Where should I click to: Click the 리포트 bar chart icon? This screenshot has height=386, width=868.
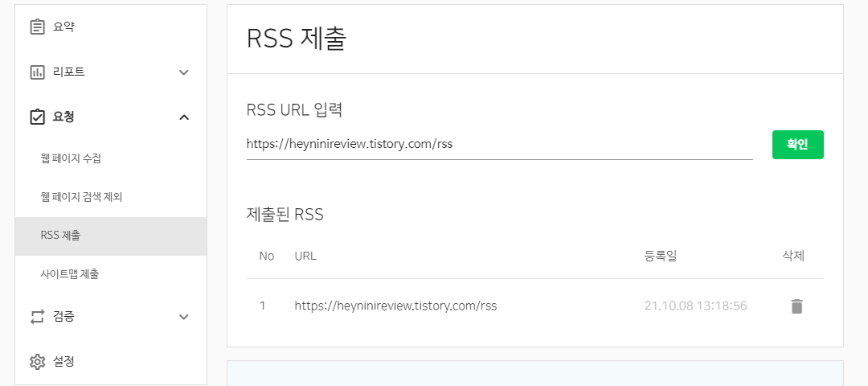coord(37,72)
